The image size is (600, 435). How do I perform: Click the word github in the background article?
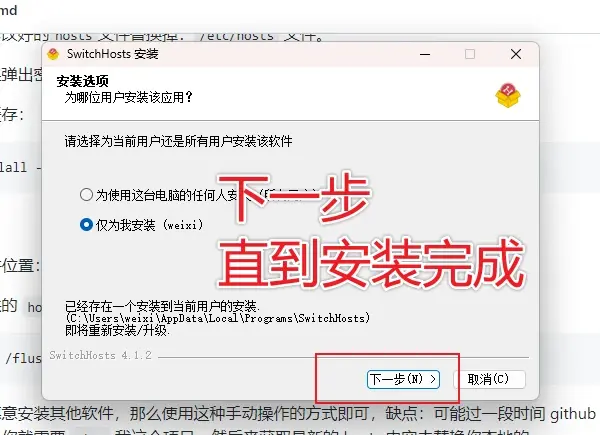click(573, 414)
